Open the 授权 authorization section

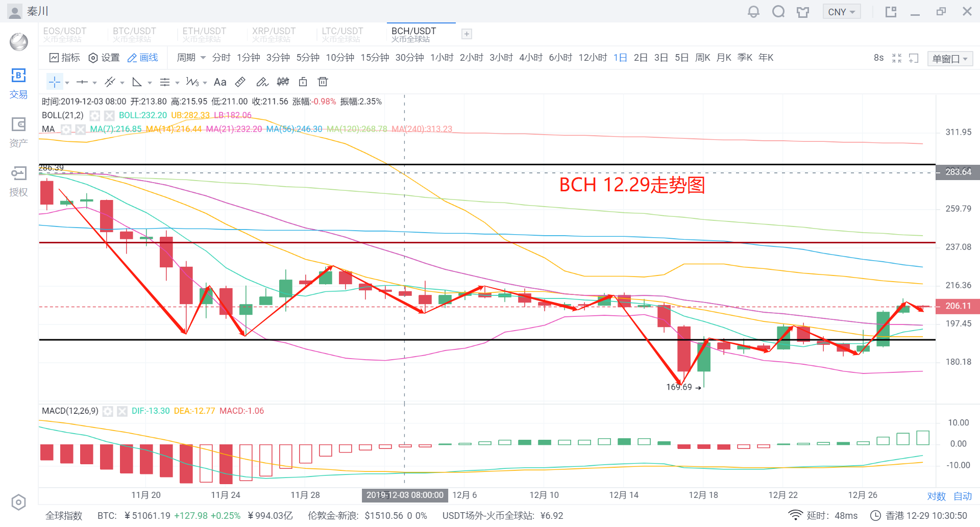point(18,182)
